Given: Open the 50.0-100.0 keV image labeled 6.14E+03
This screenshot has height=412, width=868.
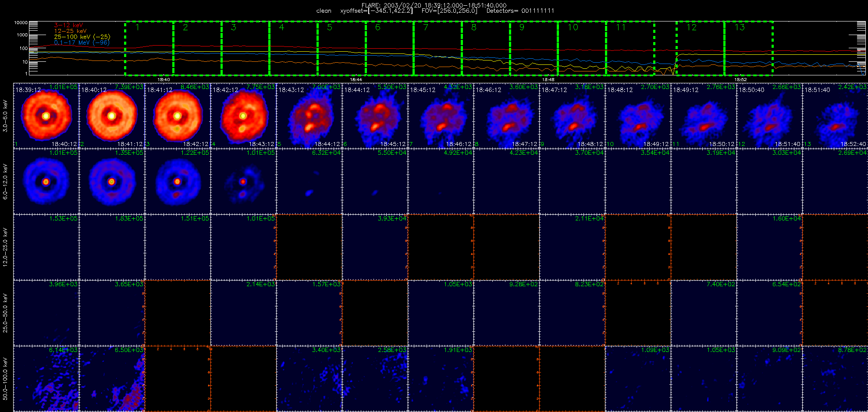Looking at the screenshot, I should tap(46, 379).
